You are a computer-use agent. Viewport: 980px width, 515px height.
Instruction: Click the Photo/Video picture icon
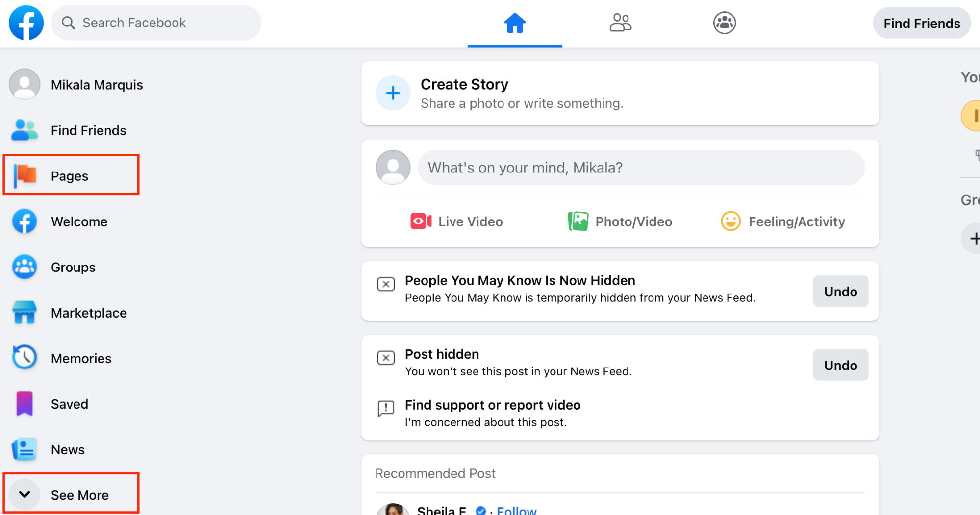(578, 221)
